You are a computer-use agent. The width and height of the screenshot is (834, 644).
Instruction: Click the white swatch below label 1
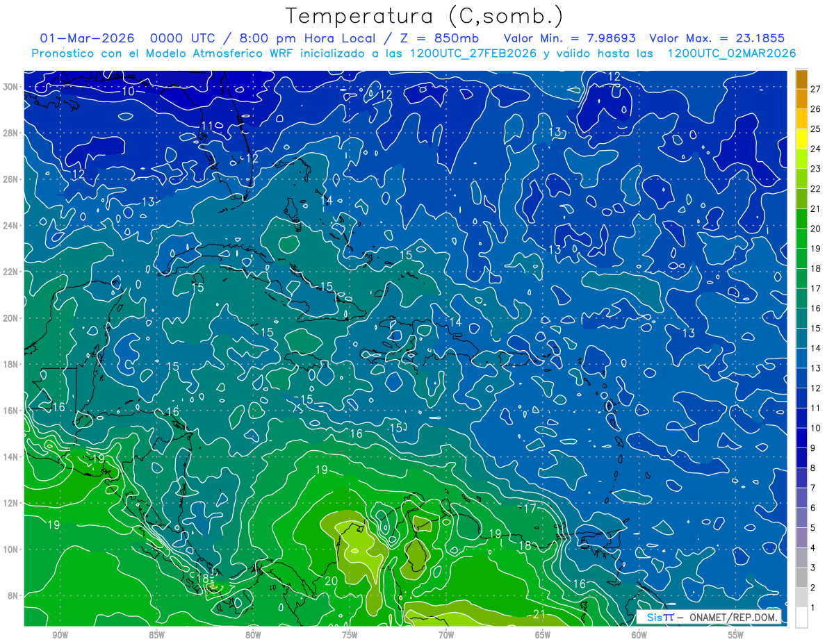click(801, 618)
